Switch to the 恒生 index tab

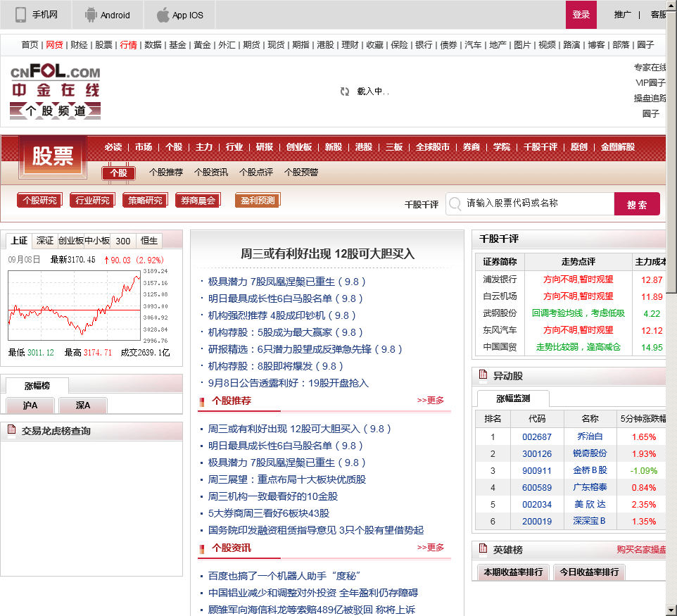tap(149, 240)
